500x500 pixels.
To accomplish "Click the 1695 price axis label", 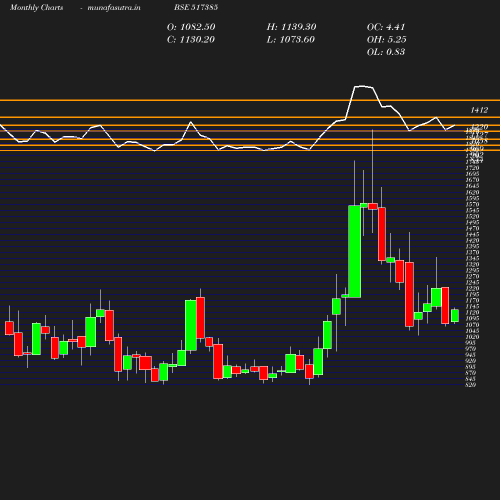I will pyautogui.click(x=472, y=174).
